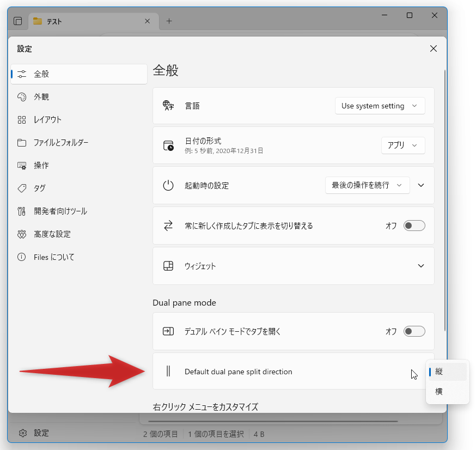Click the widget layout icon
The image size is (476, 450).
click(168, 266)
